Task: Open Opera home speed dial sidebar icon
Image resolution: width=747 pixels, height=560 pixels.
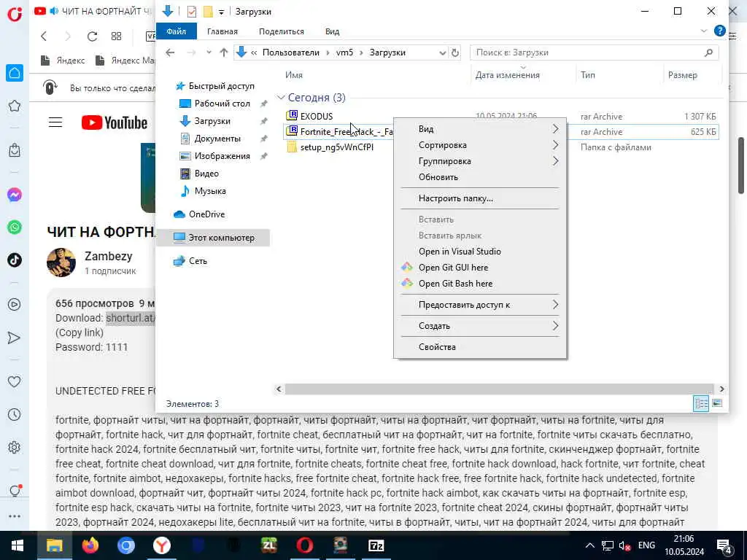Action: pos(15,73)
